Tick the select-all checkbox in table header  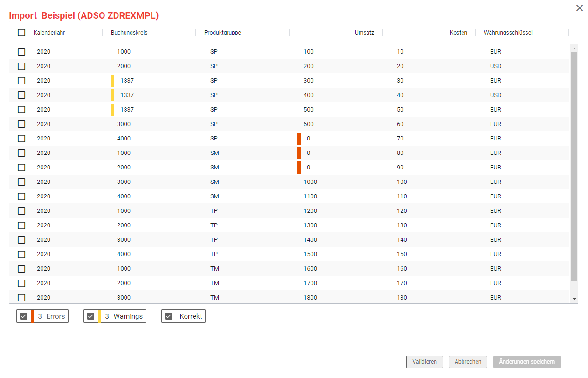(x=21, y=33)
